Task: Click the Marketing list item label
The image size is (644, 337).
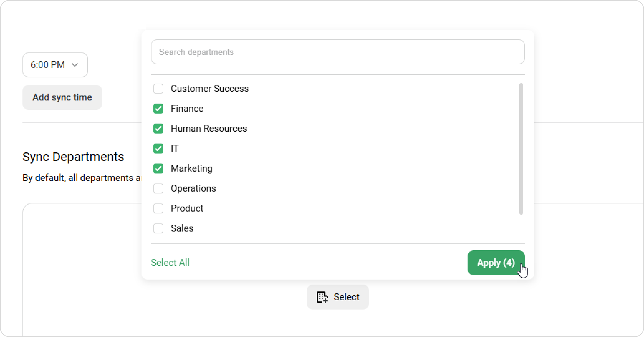Action: coord(191,168)
